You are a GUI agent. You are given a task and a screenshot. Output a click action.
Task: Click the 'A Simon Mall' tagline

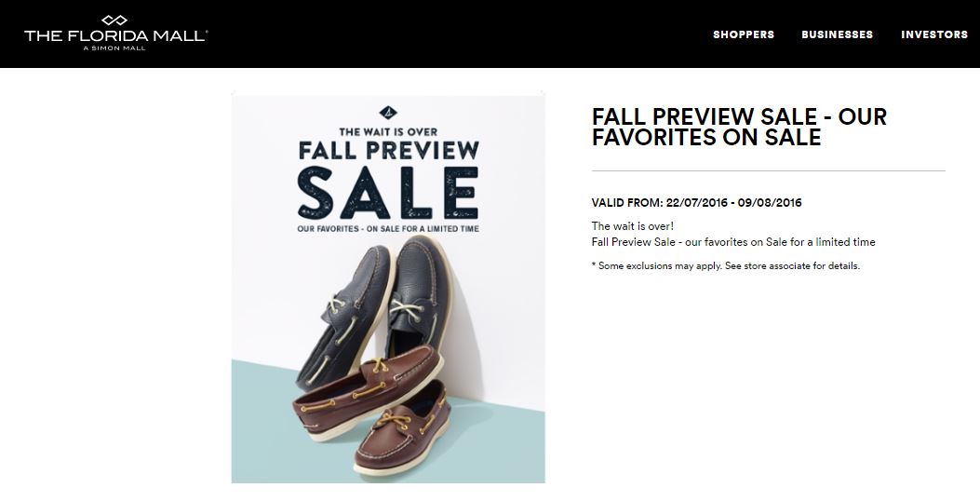point(115,47)
